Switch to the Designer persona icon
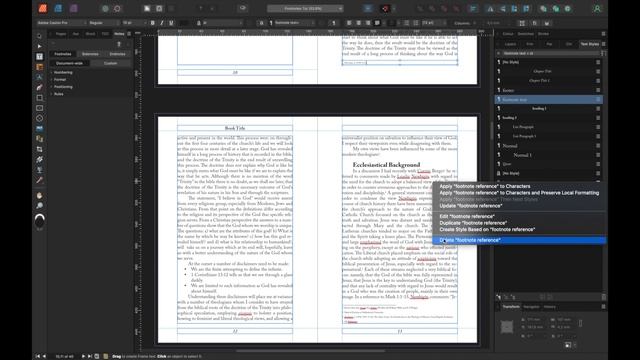The height and width of the screenshot is (360, 640). point(58,8)
